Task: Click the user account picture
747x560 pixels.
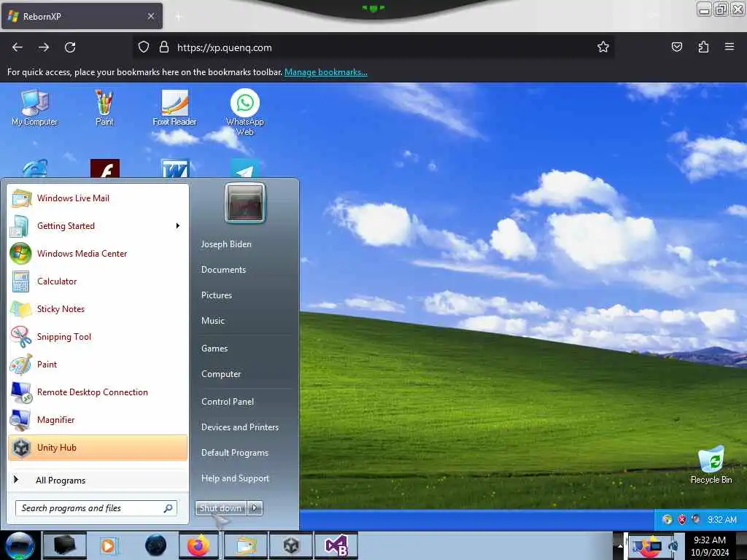Action: pyautogui.click(x=245, y=203)
